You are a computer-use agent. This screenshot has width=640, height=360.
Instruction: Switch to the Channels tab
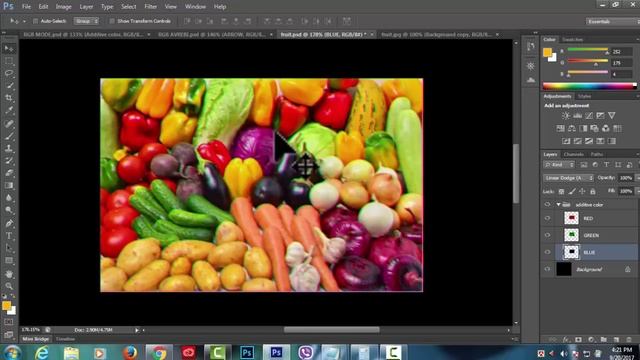coord(573,154)
